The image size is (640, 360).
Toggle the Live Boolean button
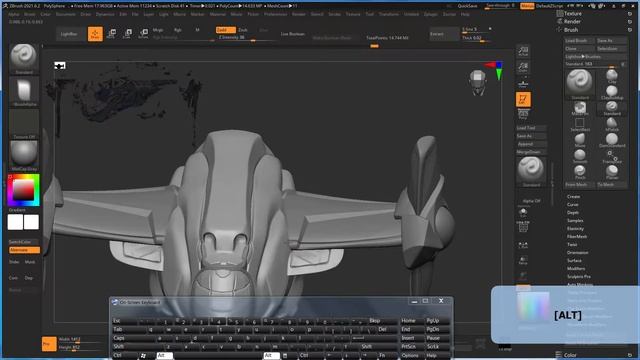pos(293,34)
